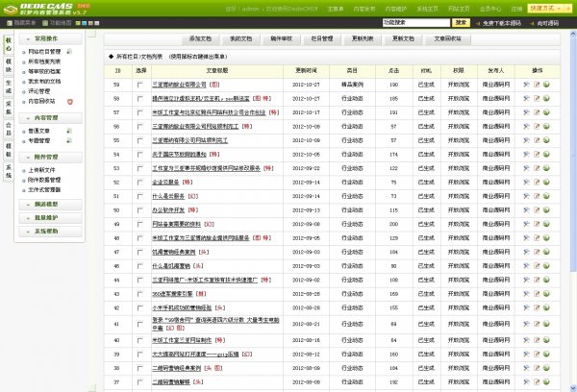
Task: Click edit-attributes tool icon in row 41
Action: point(526,325)
